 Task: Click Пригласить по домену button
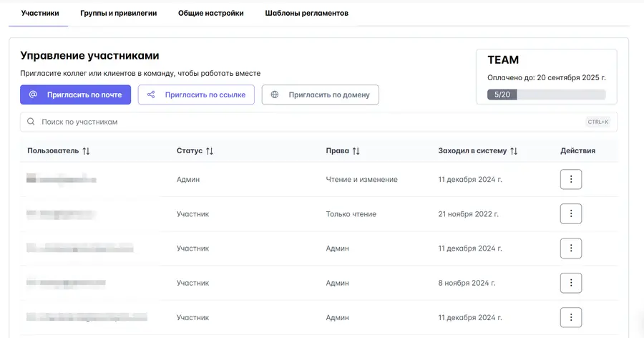[x=321, y=95]
